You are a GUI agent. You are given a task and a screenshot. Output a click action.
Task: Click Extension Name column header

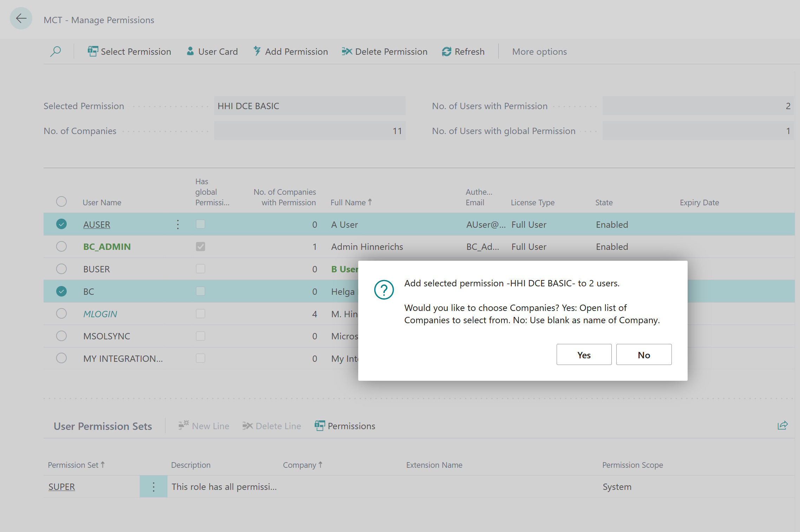[x=434, y=465]
